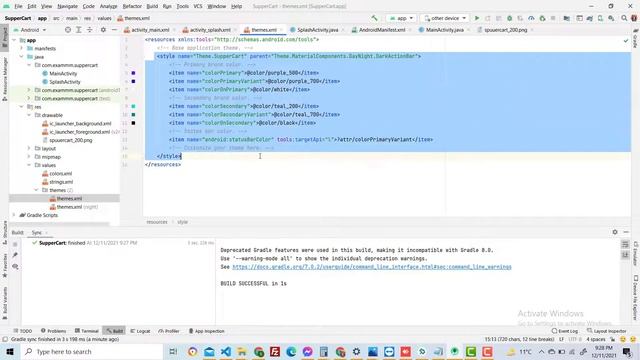The image size is (640, 360).
Task: Click the Make Project hammer icon
Action: 374,18
